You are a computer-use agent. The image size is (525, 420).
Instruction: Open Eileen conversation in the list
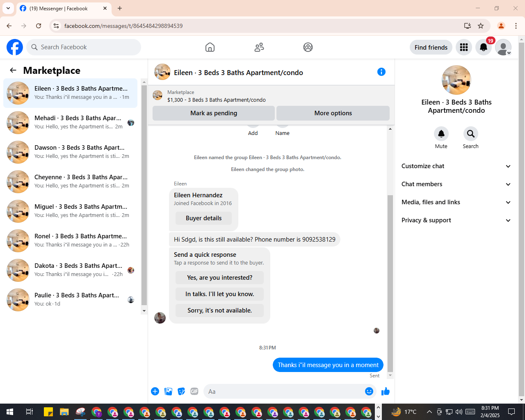(70, 93)
